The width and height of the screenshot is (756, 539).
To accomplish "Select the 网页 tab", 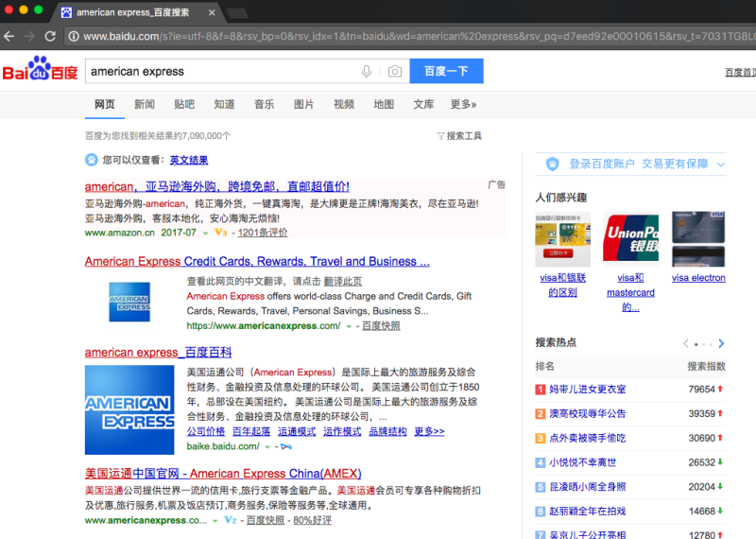I will pos(105,104).
